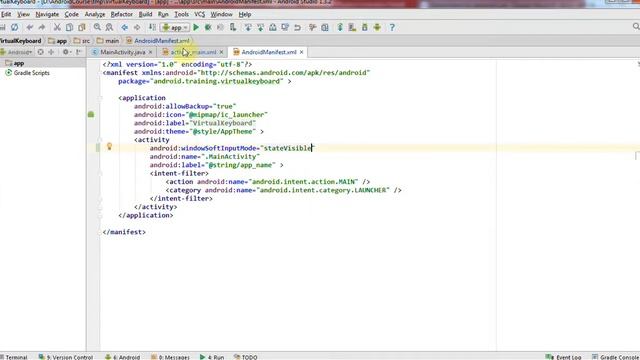640x360 pixels.
Task: Click the Revert changes icon
Action: point(298,27)
